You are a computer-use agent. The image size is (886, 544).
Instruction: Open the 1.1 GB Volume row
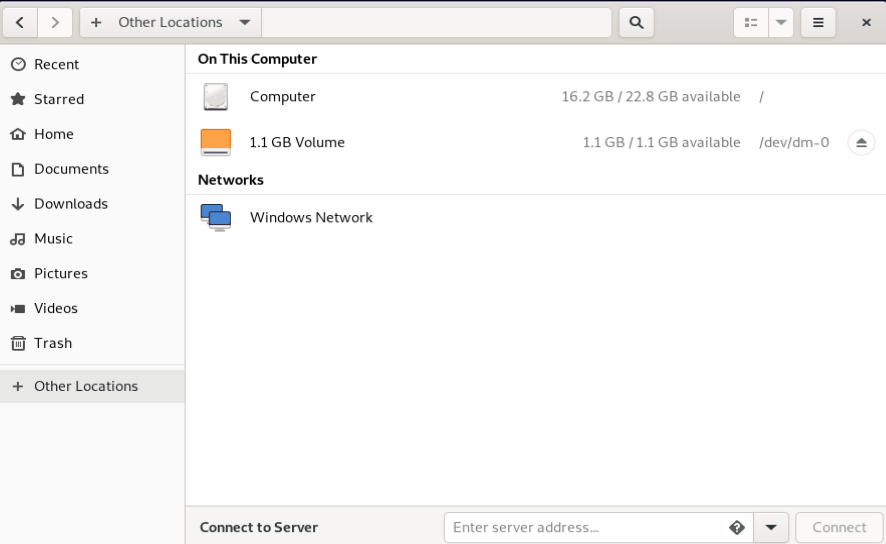(x=536, y=142)
